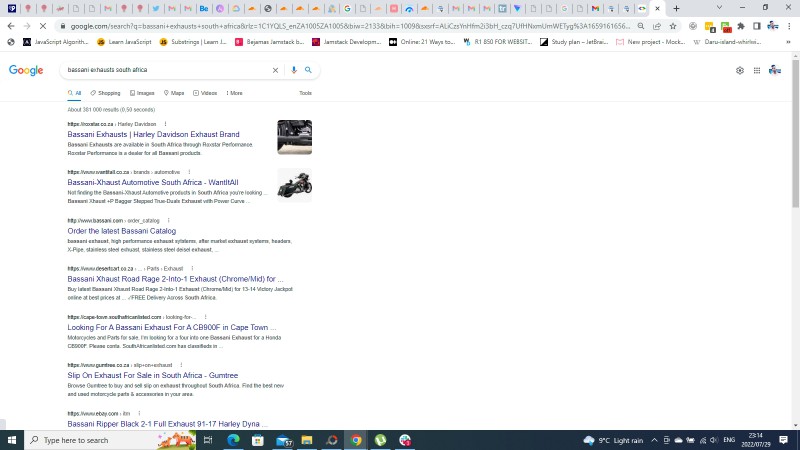Go back with the browser back arrow
The width and height of the screenshot is (800, 450).
tap(11, 26)
